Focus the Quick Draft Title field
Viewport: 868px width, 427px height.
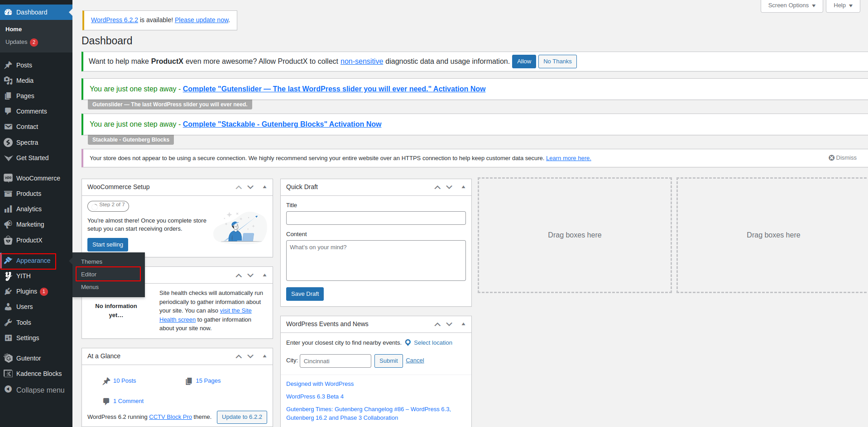[375, 218]
